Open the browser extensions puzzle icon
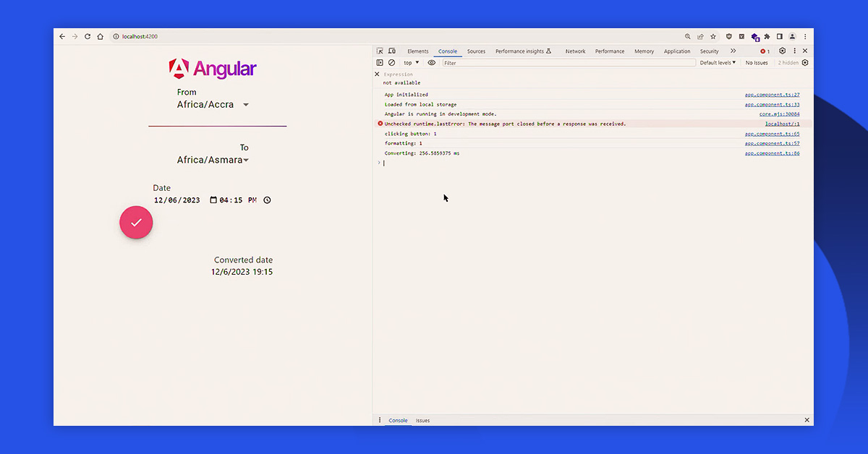 767,36
